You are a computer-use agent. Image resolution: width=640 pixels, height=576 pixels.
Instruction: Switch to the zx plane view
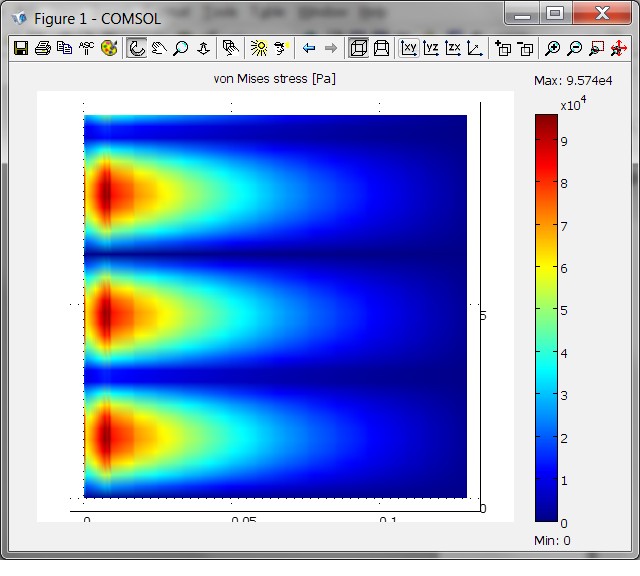[453, 48]
